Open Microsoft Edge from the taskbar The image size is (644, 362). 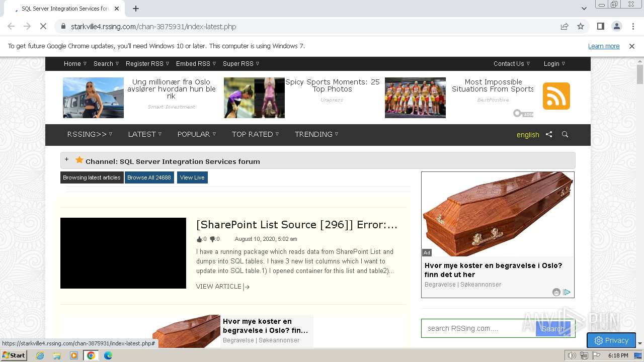(108, 355)
